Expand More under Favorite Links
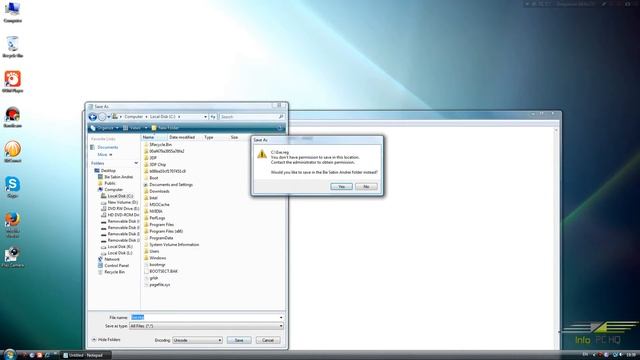The image size is (640, 360). tap(104, 155)
